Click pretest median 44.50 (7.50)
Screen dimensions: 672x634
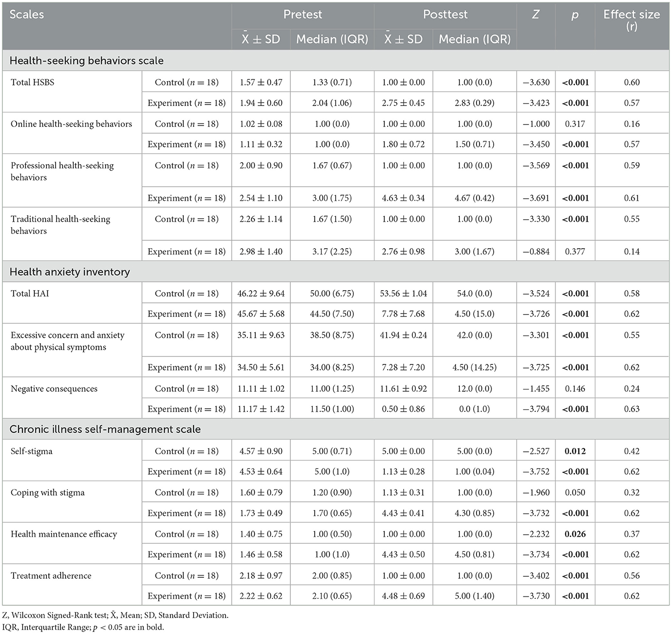pos(332,314)
